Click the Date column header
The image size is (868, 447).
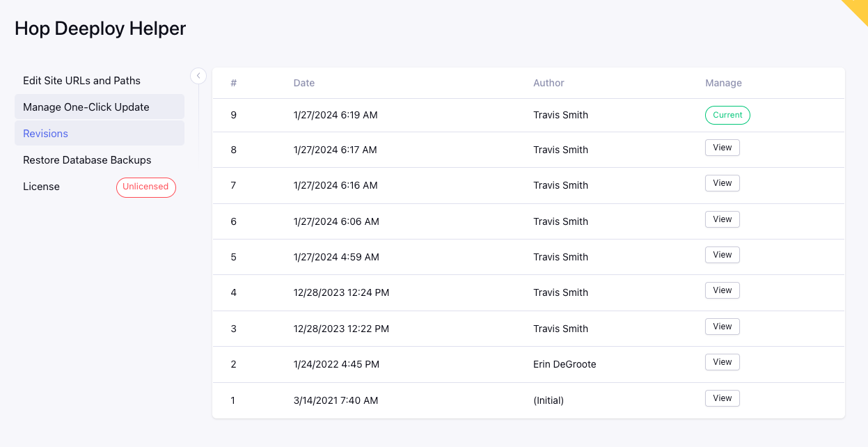point(304,83)
